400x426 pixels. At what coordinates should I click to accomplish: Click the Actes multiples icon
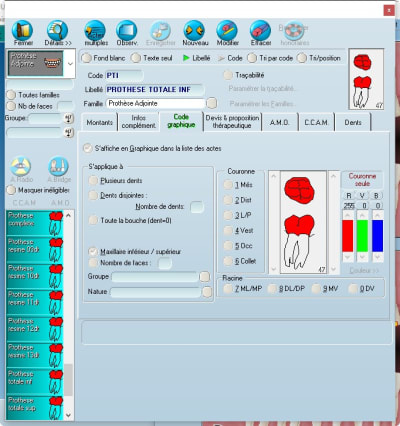tap(95, 31)
